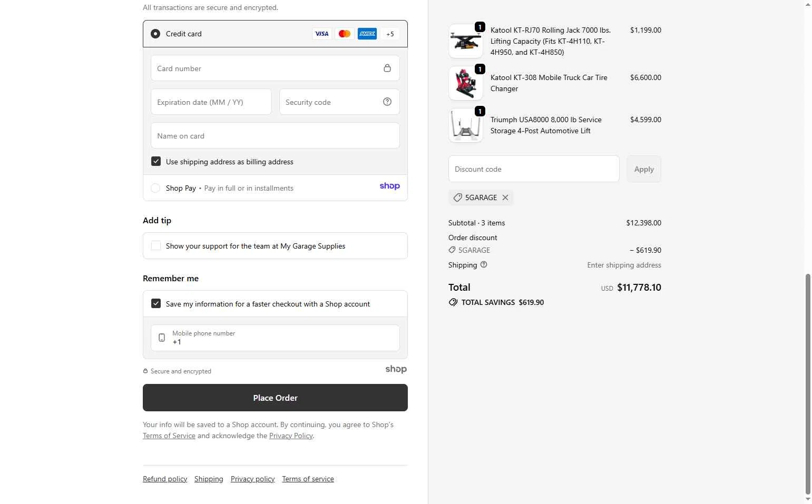
Task: Focus the Expiration date field
Action: click(211, 102)
